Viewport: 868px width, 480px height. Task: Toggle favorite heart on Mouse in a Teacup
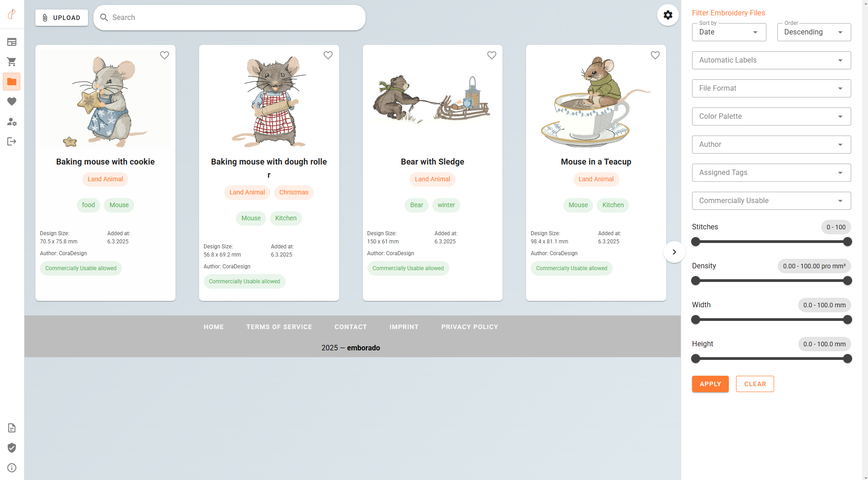655,55
